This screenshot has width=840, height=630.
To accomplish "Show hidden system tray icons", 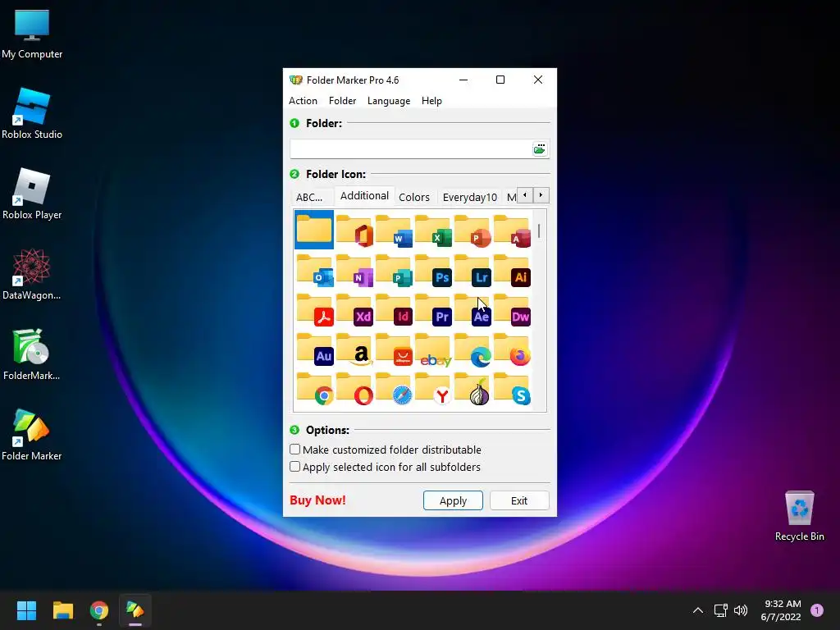I will pos(697,610).
